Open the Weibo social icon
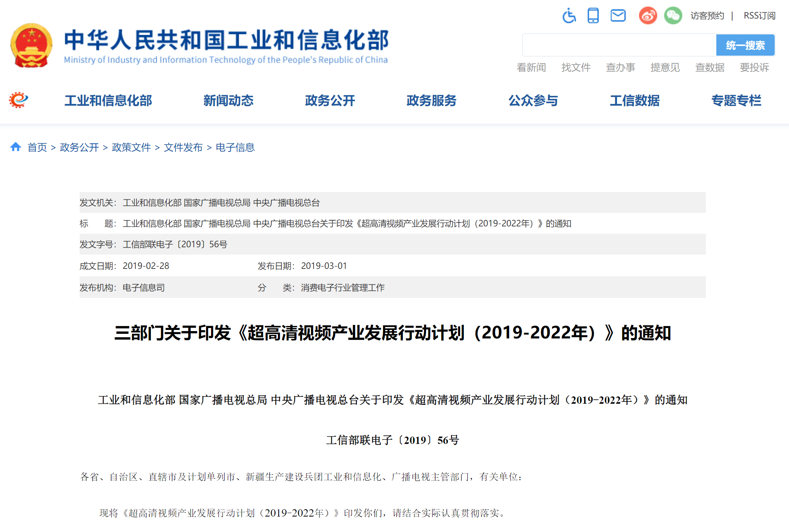The width and height of the screenshot is (789, 532). pyautogui.click(x=648, y=16)
